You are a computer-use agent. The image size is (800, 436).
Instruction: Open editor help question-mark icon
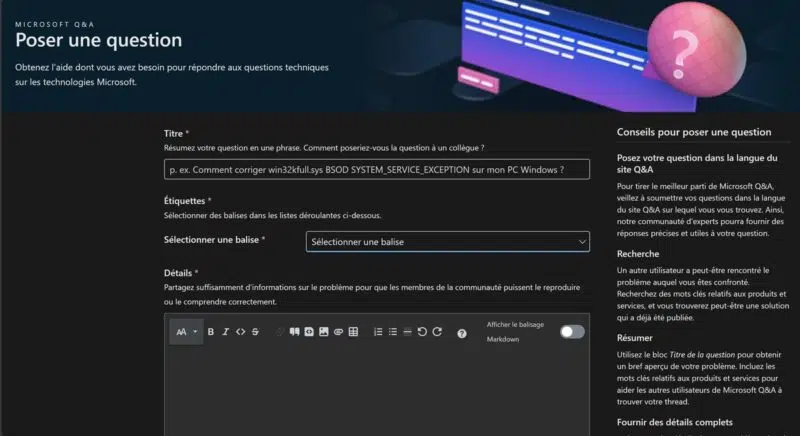tap(462, 334)
